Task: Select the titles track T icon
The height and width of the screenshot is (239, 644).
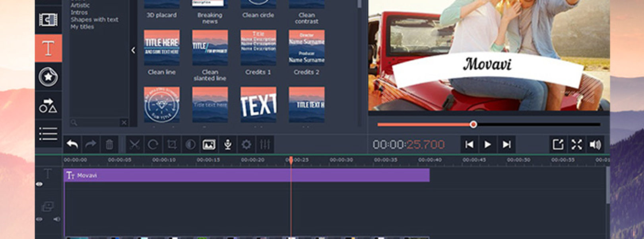Action: click(x=48, y=173)
